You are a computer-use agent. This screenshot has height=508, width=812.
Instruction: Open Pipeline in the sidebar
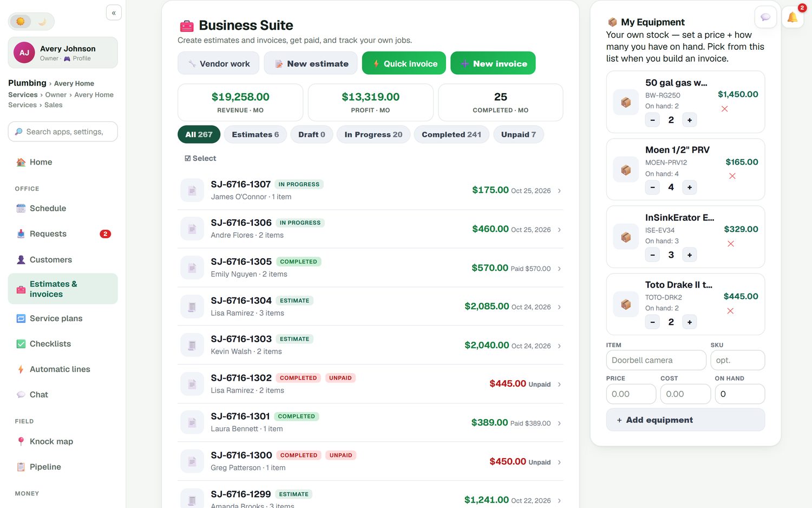pyautogui.click(x=63, y=467)
